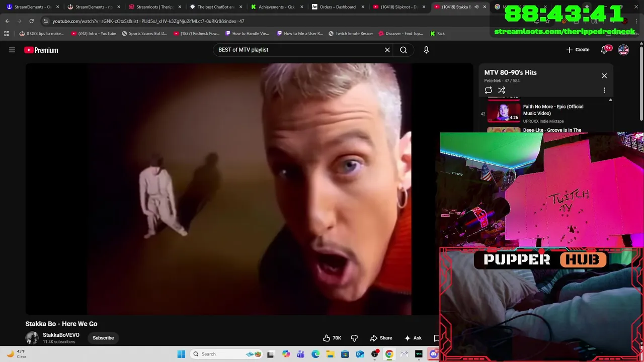Image resolution: width=644 pixels, height=362 pixels.
Task: Open Microsoft Teams from taskbar
Action: tap(300, 354)
